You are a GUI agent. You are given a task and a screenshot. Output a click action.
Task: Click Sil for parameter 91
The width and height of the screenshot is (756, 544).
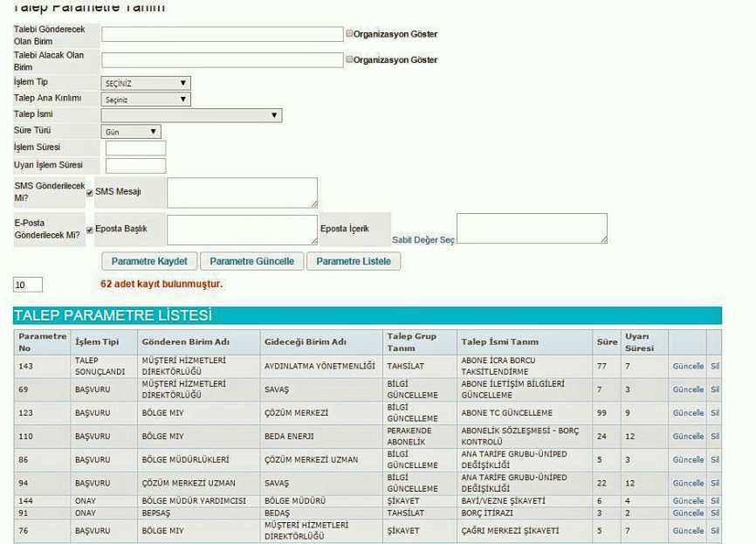click(x=715, y=513)
